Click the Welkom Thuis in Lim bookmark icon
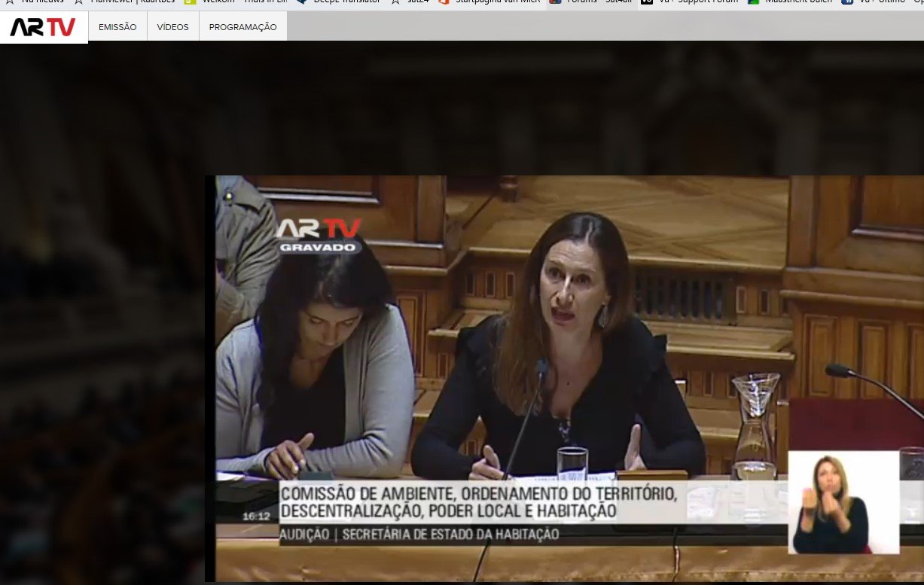924x585 pixels. click(x=190, y=2)
